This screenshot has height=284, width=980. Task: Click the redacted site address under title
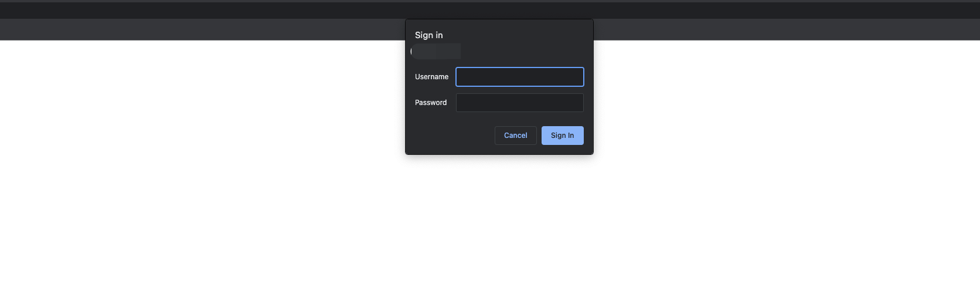click(435, 52)
